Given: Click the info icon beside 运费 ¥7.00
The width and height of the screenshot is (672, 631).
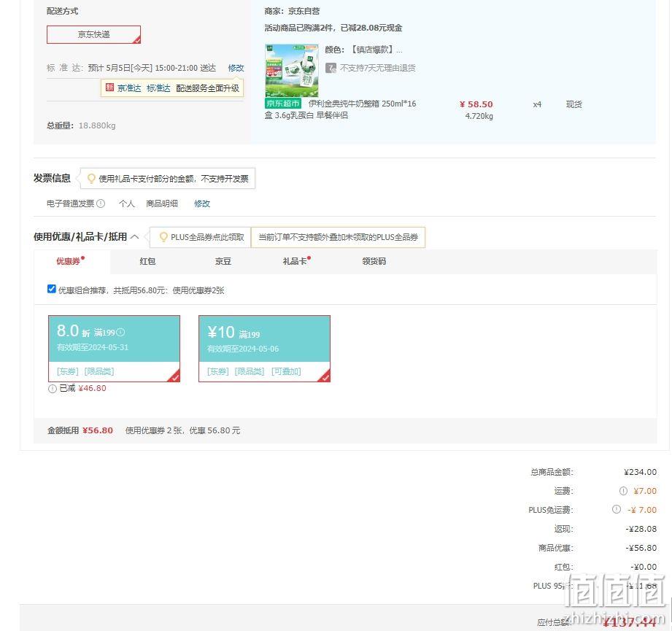Looking at the screenshot, I should pyautogui.click(x=624, y=491).
